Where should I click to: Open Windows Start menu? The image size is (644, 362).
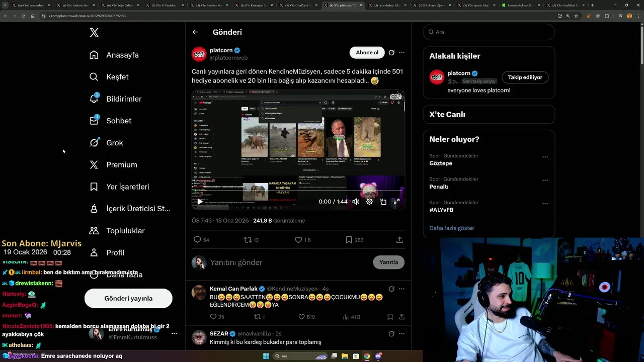[x=266, y=356]
